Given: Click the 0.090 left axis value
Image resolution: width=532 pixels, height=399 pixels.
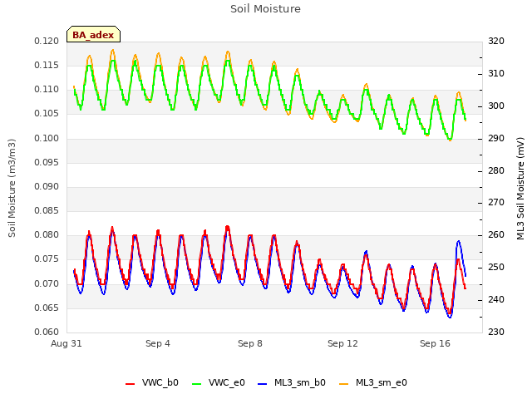Looking at the screenshot, I should click(47, 186).
